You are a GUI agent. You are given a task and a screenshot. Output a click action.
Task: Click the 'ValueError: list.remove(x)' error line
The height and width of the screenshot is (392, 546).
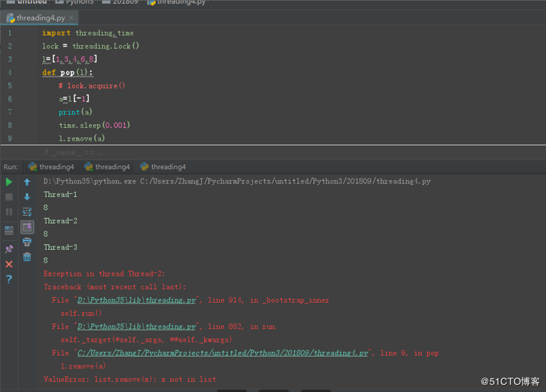point(129,379)
